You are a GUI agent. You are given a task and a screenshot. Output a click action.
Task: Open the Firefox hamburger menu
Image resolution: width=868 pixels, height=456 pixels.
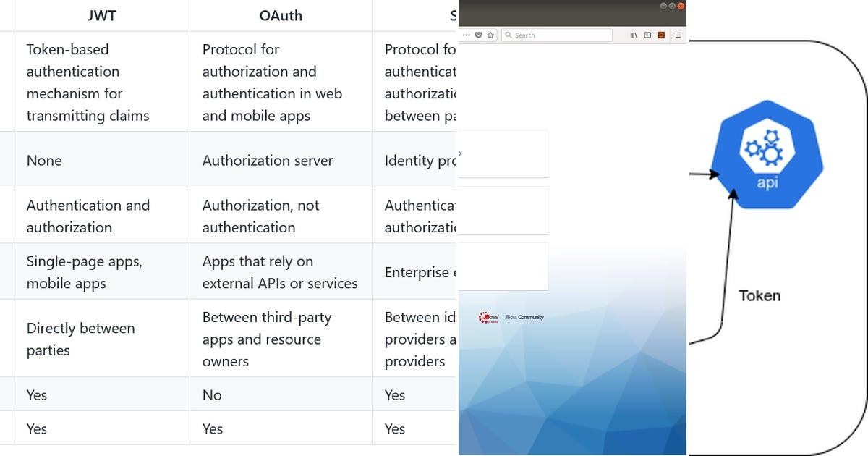pyautogui.click(x=678, y=35)
